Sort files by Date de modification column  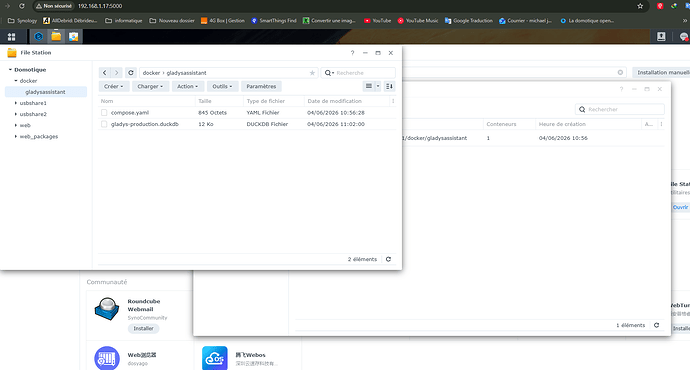click(x=347, y=101)
